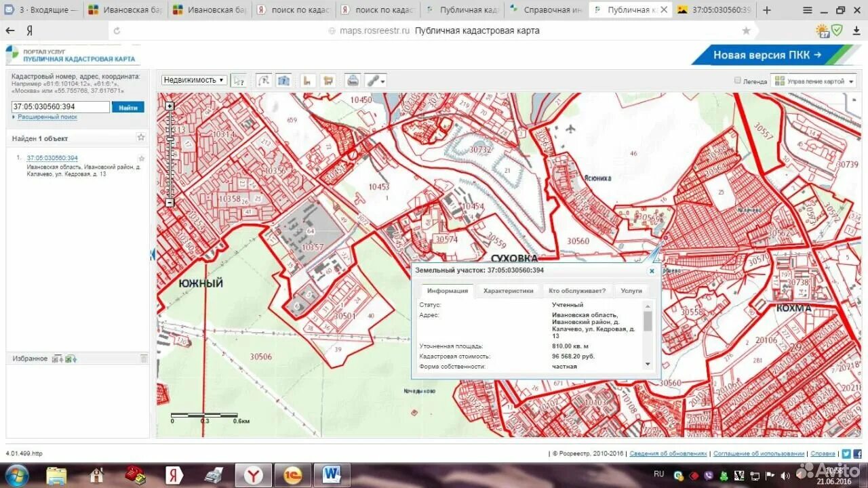Add found results to favorites star
This screenshot has width=868, height=488.
(x=141, y=138)
